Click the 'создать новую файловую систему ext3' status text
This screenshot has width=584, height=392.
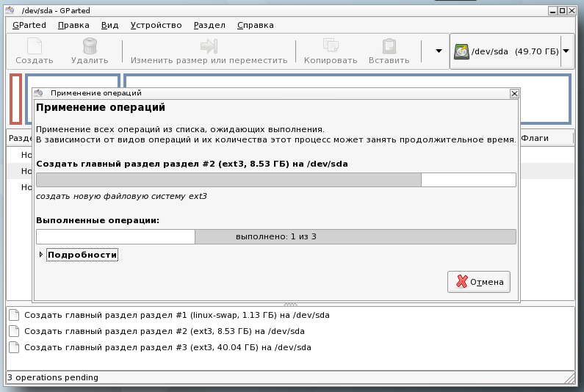[121, 196]
